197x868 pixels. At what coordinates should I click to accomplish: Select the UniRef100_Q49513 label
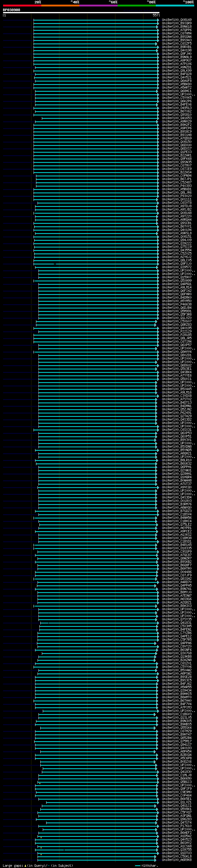click(176, 108)
